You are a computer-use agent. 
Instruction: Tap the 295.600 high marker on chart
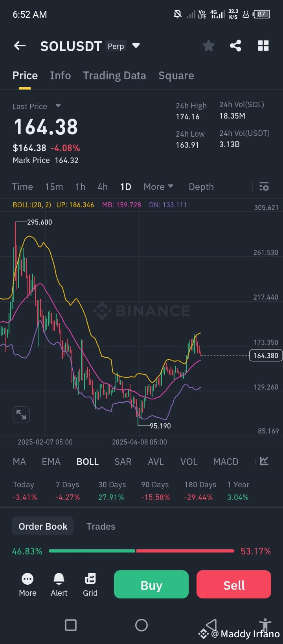39,222
